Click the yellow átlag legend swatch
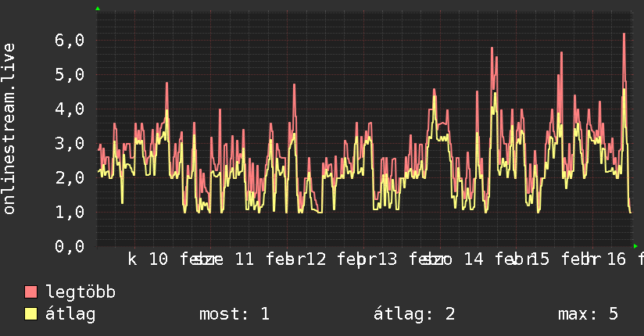Viewport: 644px width, 336px height. click(30, 313)
